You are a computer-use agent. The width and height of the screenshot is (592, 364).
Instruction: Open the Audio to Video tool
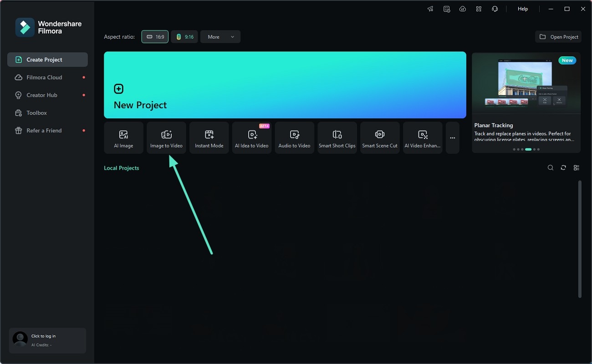coord(295,138)
